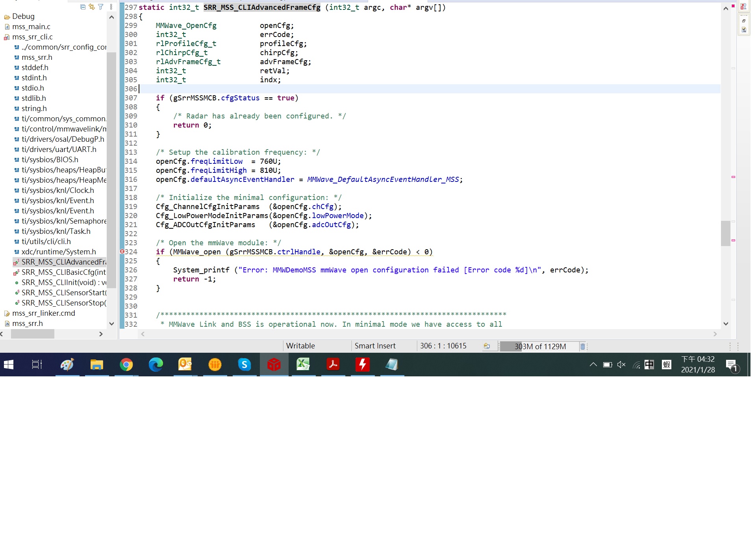Open File Explorer from taskbar
Viewport: 756px width, 548px height.
point(96,365)
